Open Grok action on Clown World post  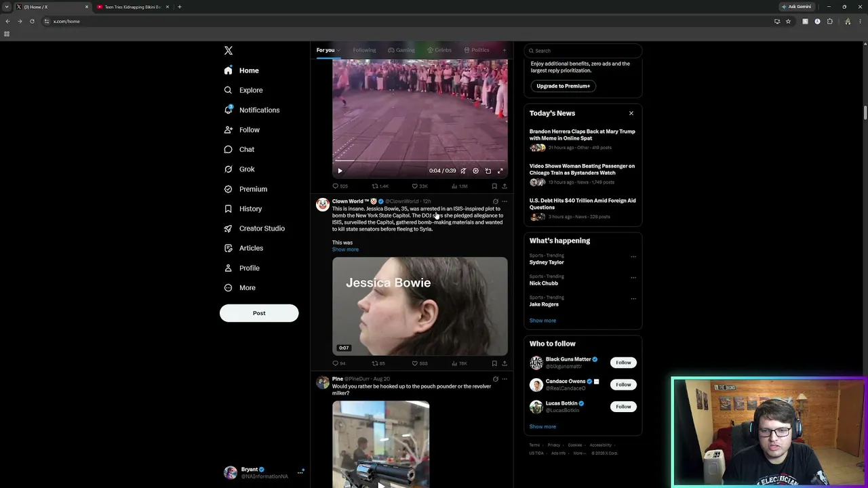(x=495, y=201)
